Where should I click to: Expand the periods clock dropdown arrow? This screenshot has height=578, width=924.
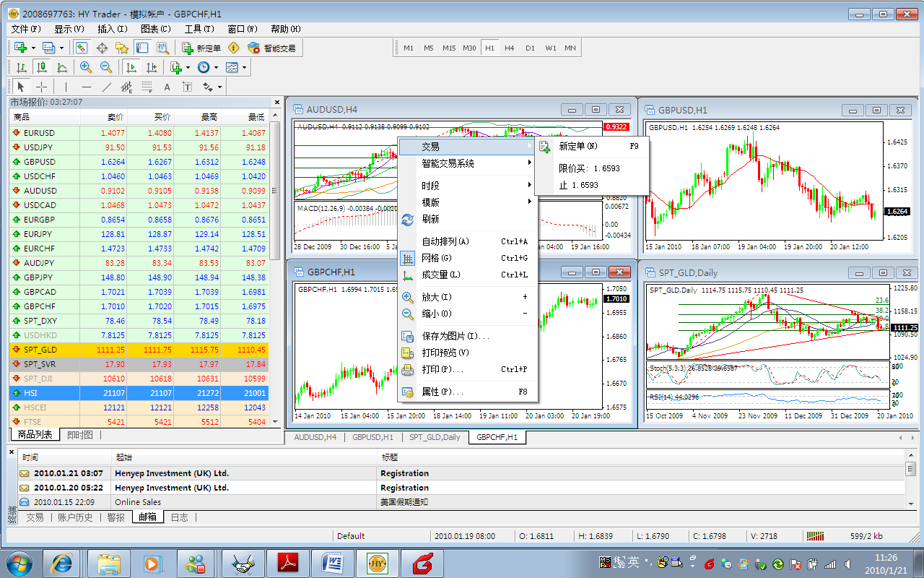point(216,67)
